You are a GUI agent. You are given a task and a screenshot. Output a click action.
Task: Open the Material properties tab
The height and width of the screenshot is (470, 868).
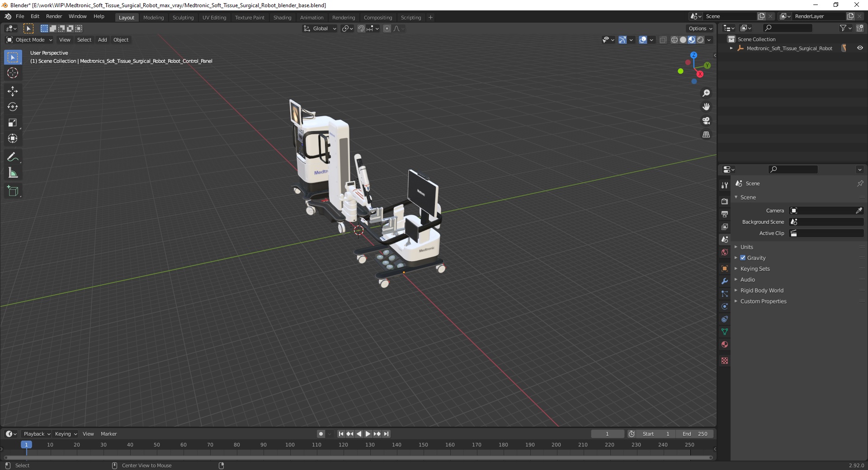pyautogui.click(x=725, y=344)
